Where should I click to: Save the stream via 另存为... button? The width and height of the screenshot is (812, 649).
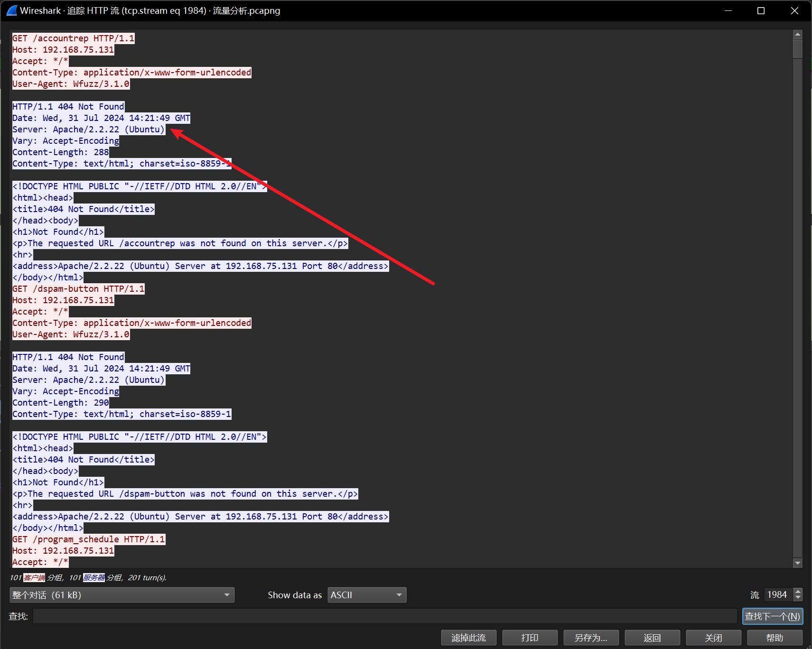pos(591,638)
